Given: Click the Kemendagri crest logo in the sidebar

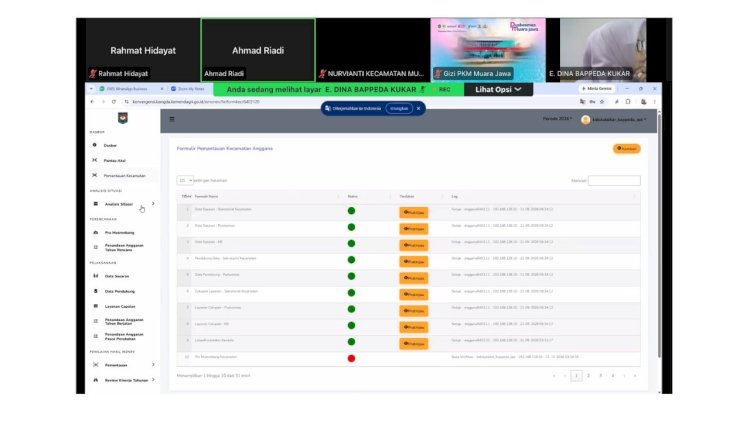Looking at the screenshot, I should click(123, 118).
